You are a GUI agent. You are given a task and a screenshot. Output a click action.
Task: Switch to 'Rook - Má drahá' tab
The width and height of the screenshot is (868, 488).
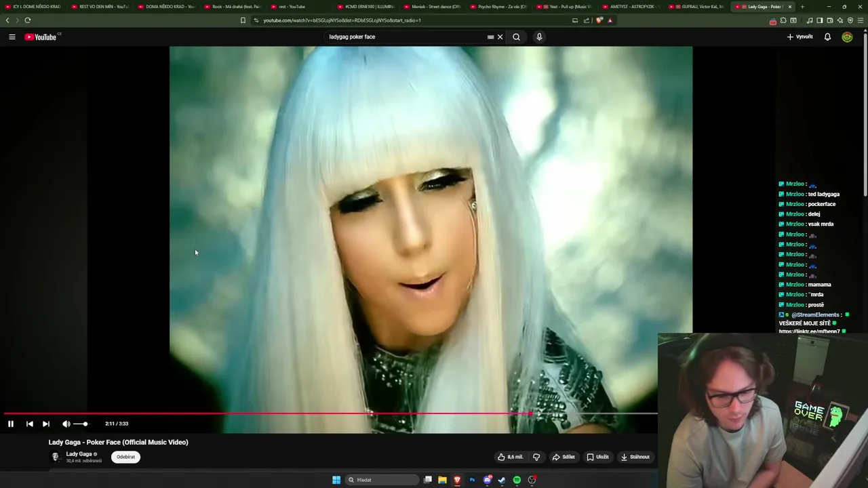coord(233,7)
